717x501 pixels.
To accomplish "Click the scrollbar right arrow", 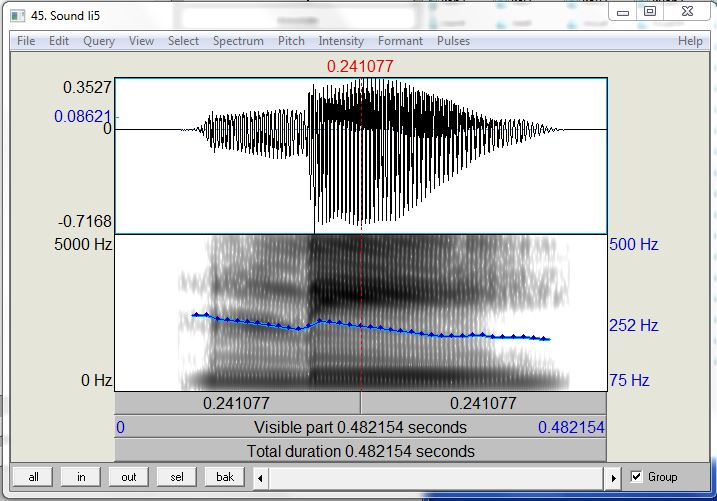I will [x=614, y=478].
